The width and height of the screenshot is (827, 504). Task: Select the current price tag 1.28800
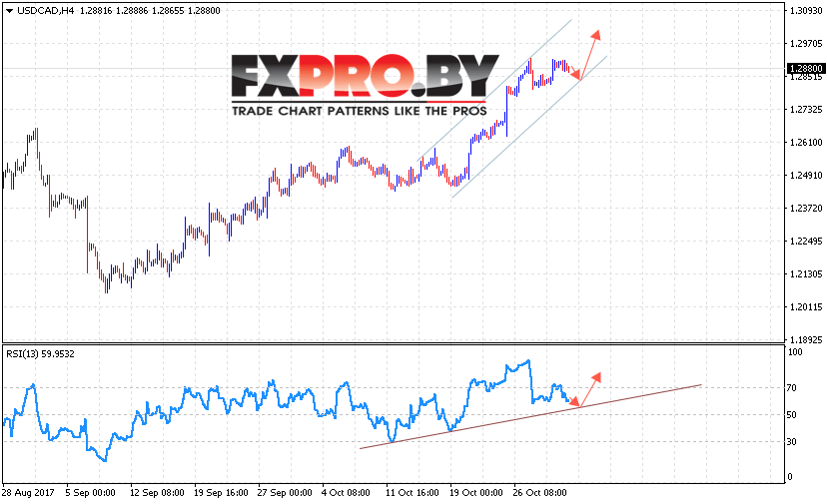(805, 69)
